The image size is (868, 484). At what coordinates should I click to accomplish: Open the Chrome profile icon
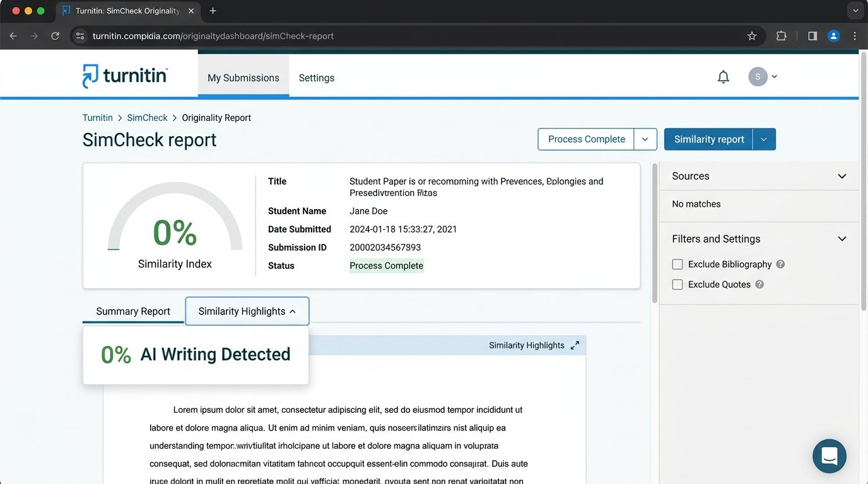pyautogui.click(x=834, y=36)
